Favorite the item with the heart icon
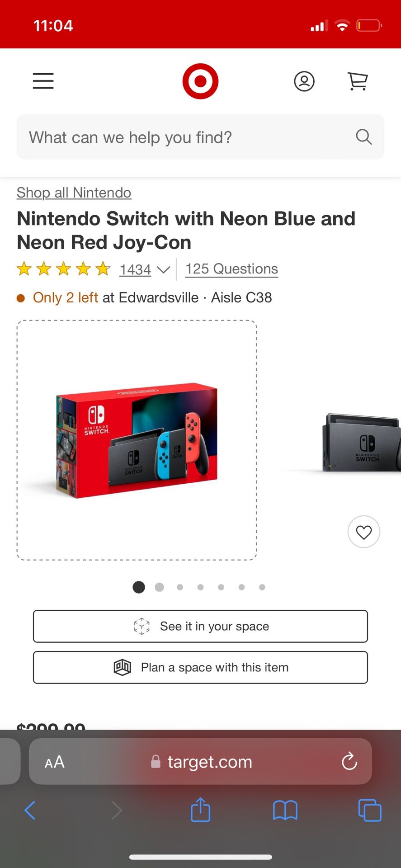Viewport: 401px width, 868px height. 364,532
